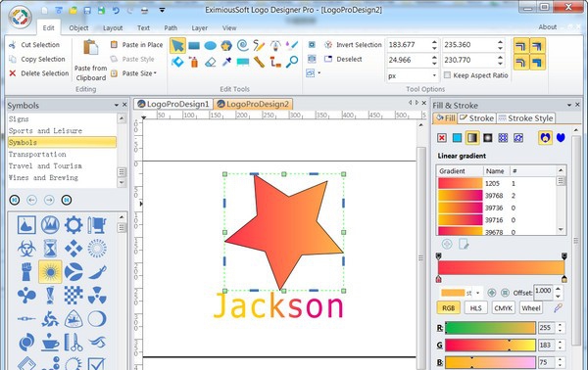Increase the X position 183.677 spinner
588x370 pixels.
point(434,42)
